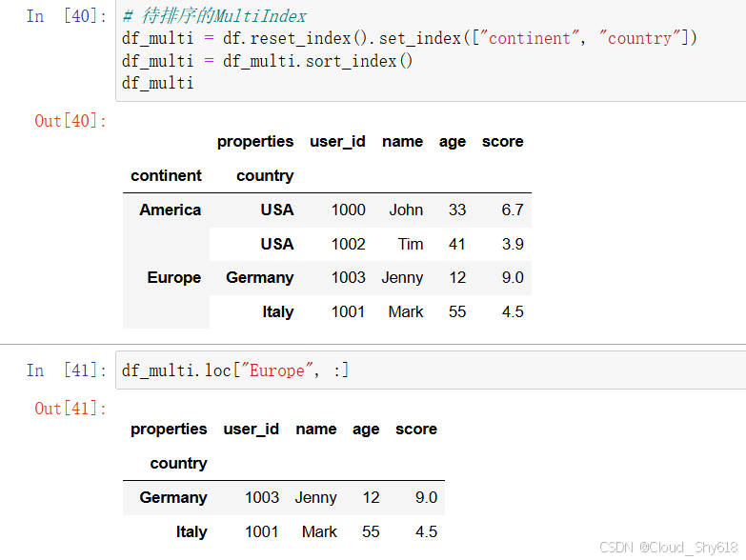Click 'Germany' cell in Out[40] table
The image size is (746, 560).
pos(260,278)
